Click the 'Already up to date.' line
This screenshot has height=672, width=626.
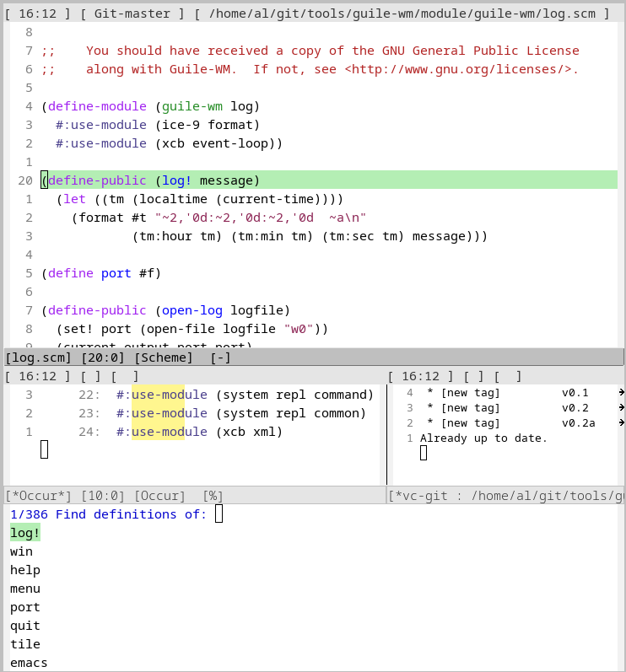(x=483, y=438)
